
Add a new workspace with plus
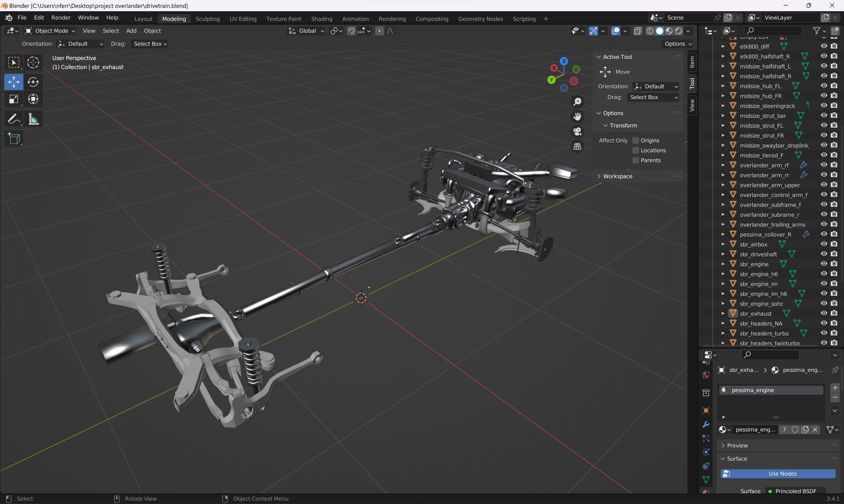(546, 19)
